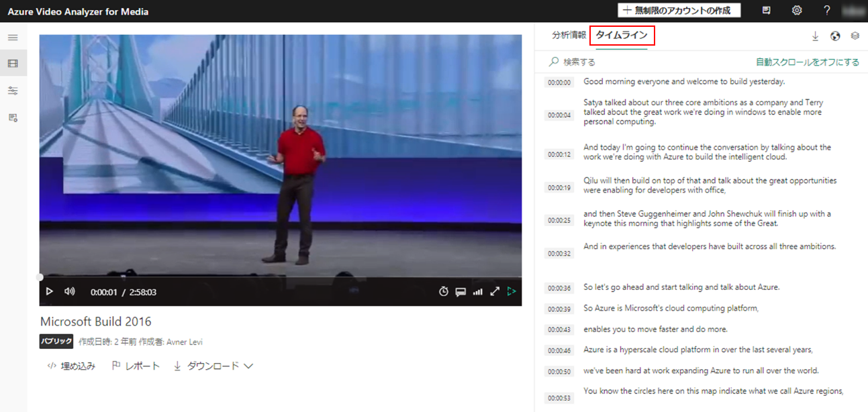Click 自動スクロールをオフにする link

(x=808, y=62)
